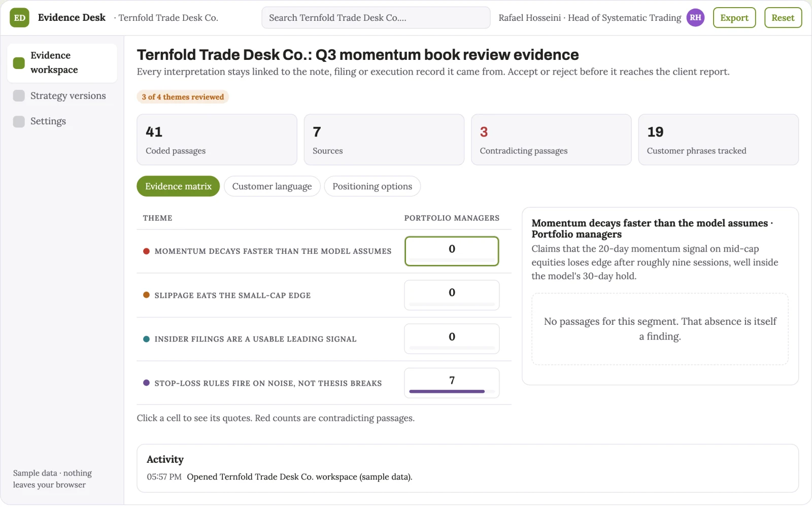812x507 pixels.
Task: Click 'Momentum decays faster than the model assumes' row label
Action: pyautogui.click(x=273, y=251)
